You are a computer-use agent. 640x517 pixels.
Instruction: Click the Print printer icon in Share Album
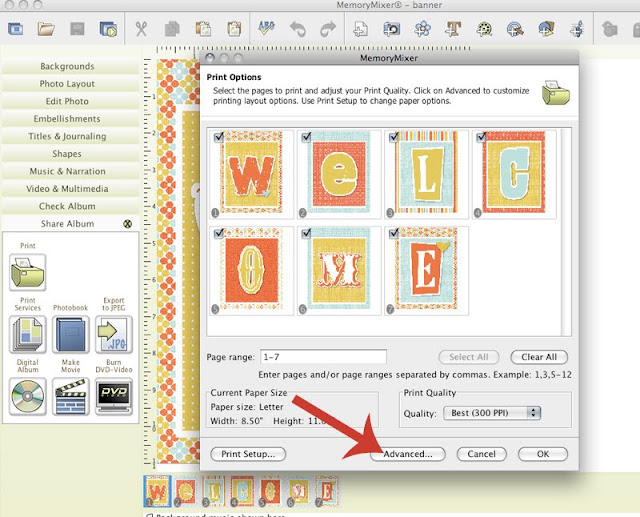click(x=27, y=272)
